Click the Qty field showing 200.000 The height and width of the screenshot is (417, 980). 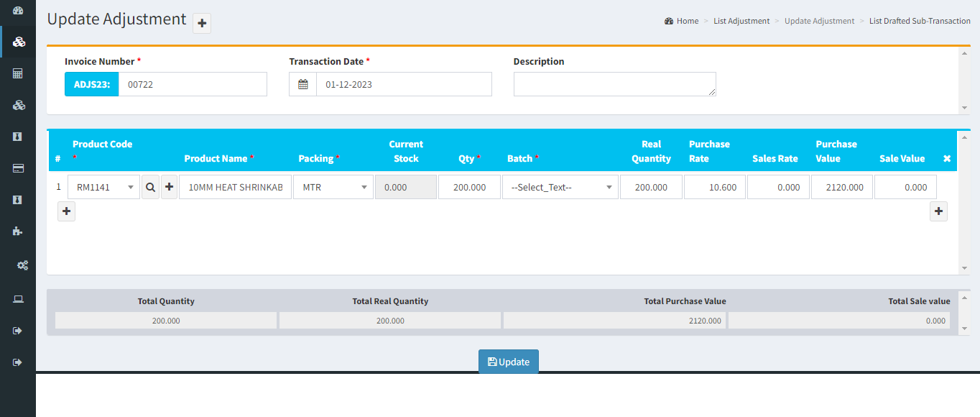coord(469,188)
